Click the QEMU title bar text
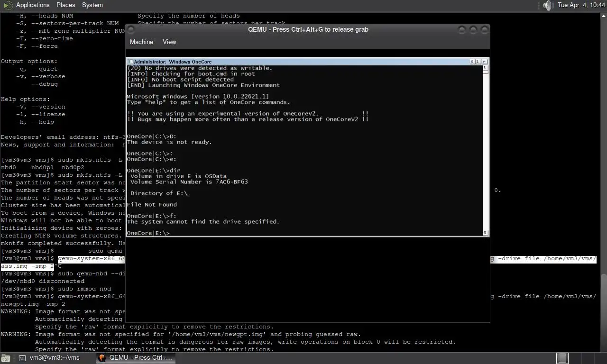This screenshot has height=364, width=607. [308, 29]
